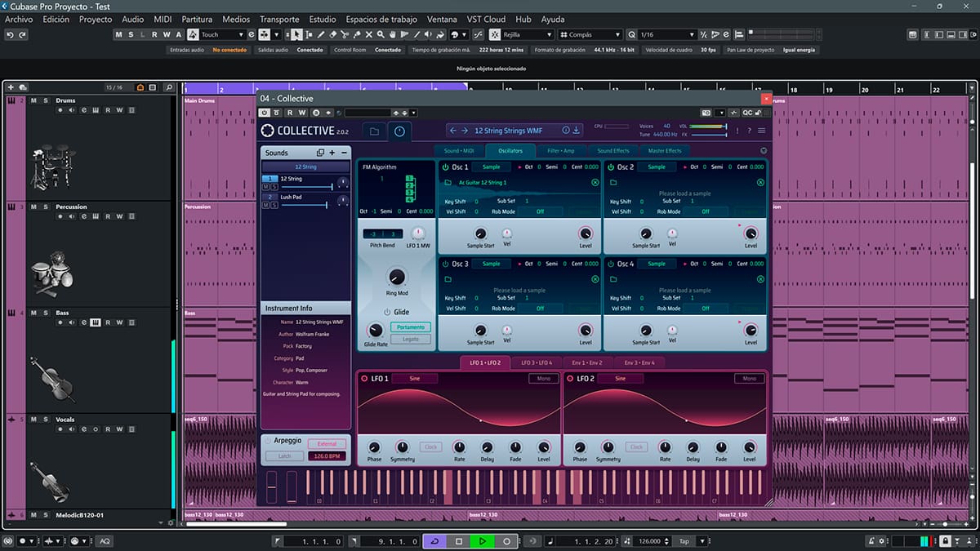Switch to the Filter • Amp tab
Screen dimensions: 980x551
click(x=561, y=151)
